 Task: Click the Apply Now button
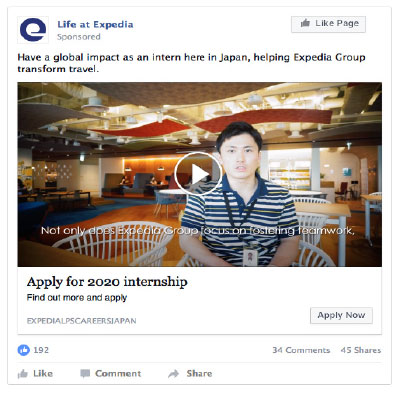pos(341,315)
